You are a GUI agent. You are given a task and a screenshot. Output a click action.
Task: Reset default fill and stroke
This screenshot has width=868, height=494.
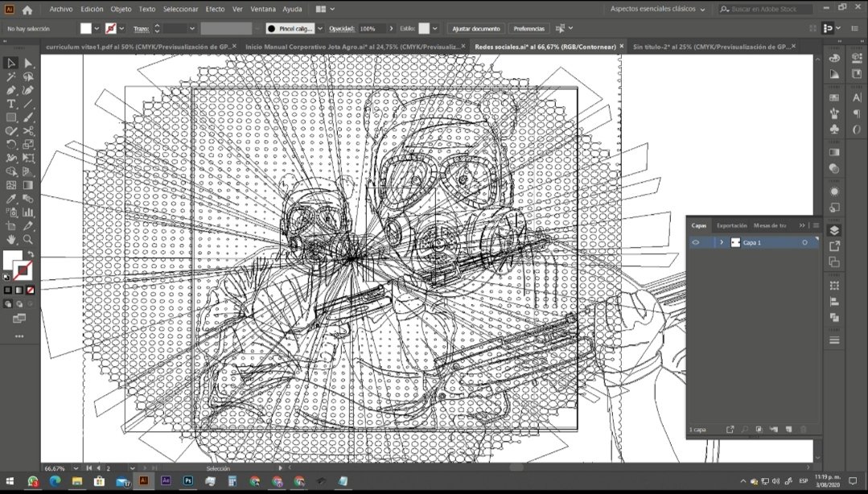click(x=6, y=277)
